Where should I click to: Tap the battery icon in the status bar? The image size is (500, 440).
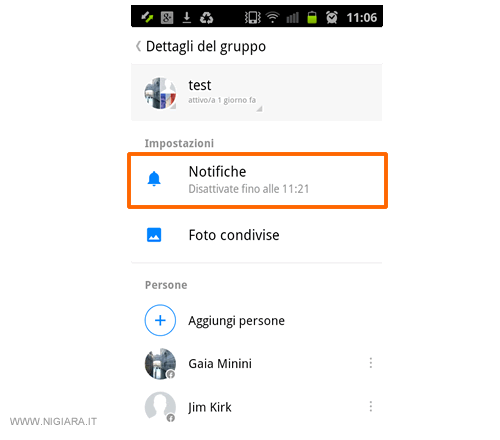[312, 17]
